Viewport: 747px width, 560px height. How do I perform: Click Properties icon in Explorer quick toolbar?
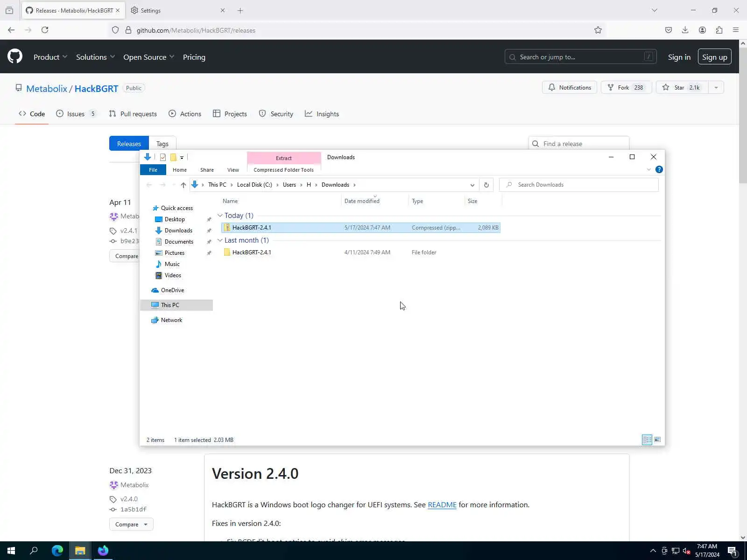[x=163, y=157]
